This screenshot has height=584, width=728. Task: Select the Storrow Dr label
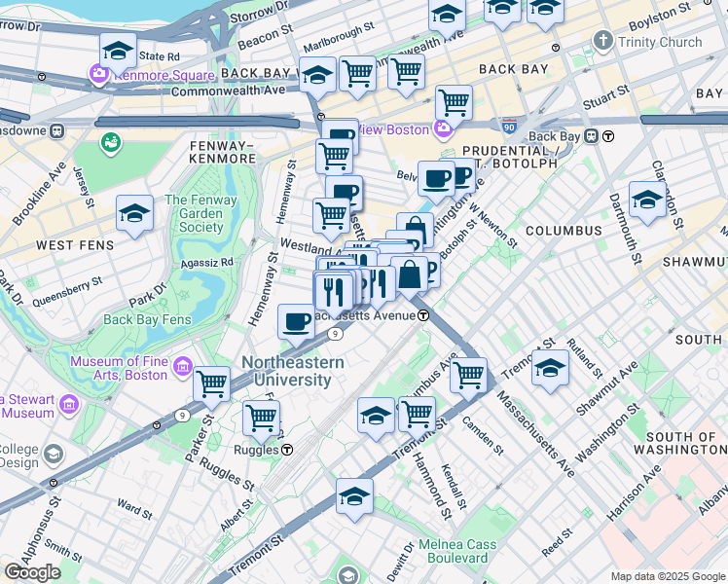pos(259,12)
